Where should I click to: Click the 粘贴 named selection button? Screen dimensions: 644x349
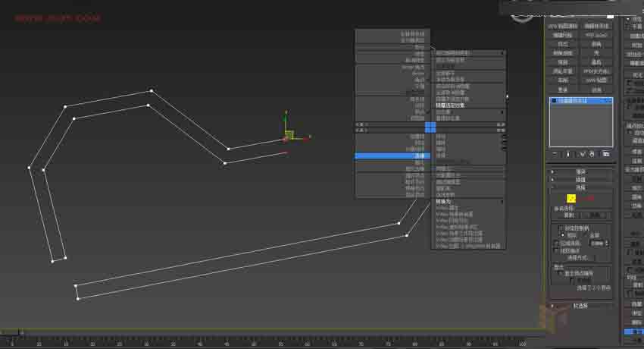pos(596,215)
